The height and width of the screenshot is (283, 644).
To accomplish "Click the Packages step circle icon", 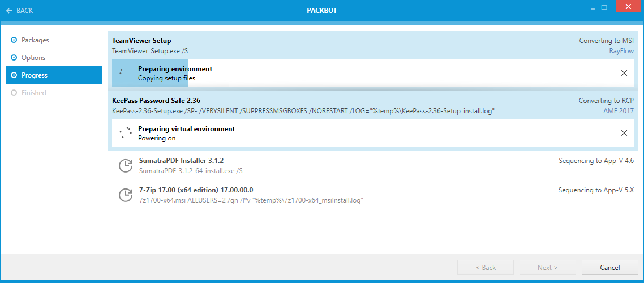I will 14,40.
